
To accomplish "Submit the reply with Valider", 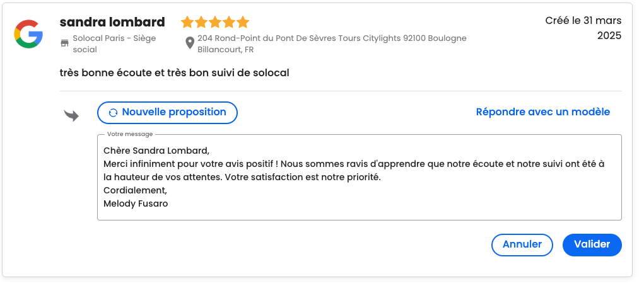I will 592,245.
